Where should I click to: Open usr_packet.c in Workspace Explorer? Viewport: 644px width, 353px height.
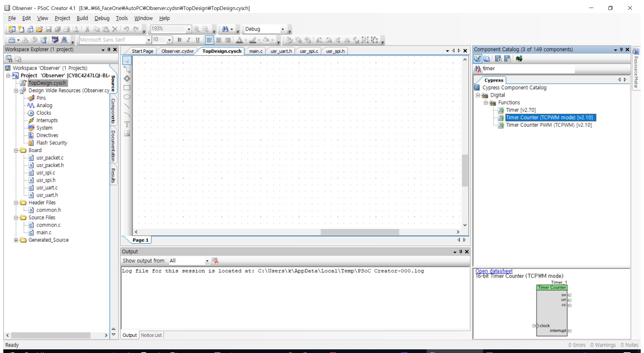[50, 158]
